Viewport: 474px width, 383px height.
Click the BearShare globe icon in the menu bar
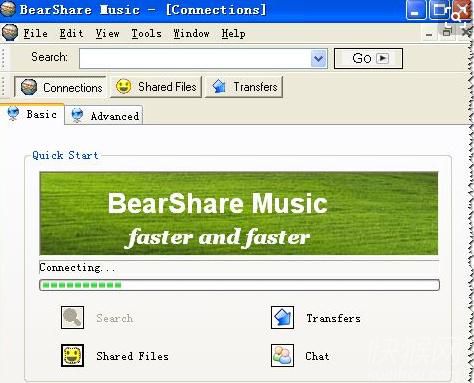tap(10, 33)
